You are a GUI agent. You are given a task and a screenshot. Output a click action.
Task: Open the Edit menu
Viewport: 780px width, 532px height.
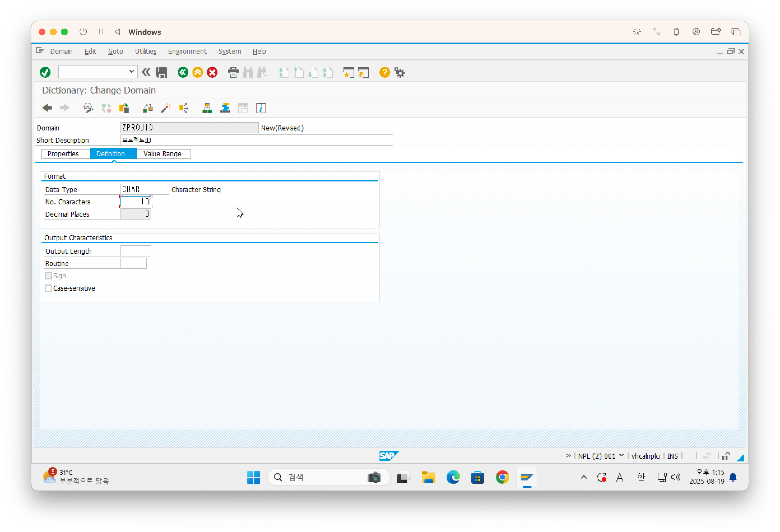pos(90,51)
